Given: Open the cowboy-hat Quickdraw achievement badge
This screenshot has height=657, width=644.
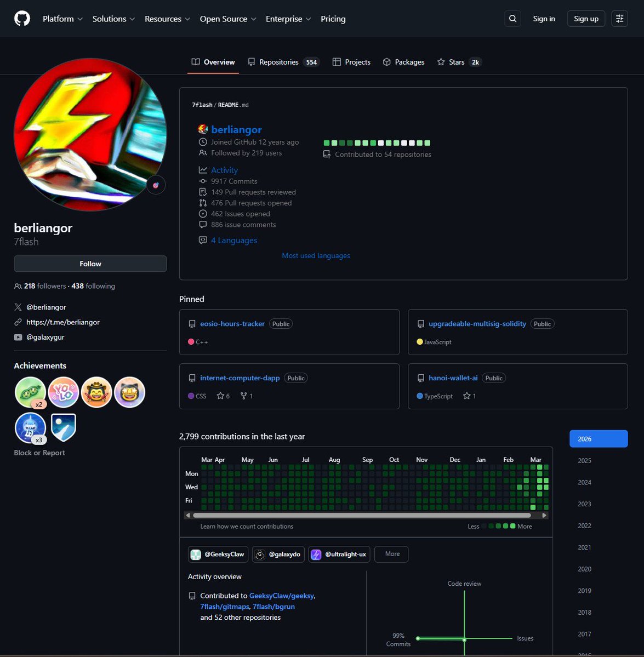Looking at the screenshot, I should point(96,392).
